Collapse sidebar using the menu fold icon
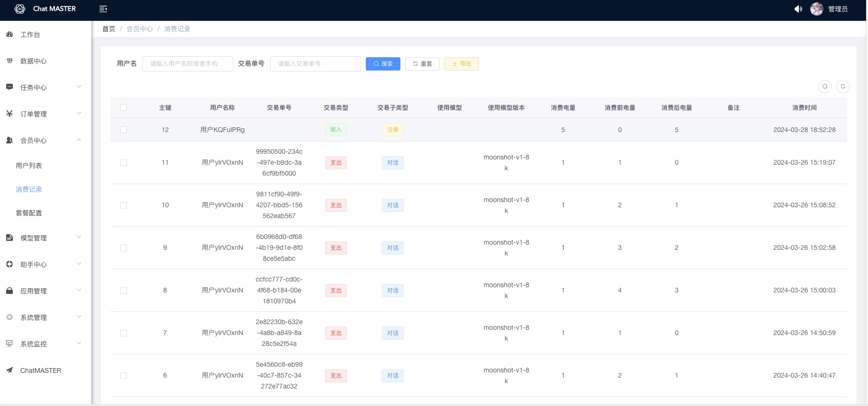This screenshot has width=868, height=406. click(103, 9)
